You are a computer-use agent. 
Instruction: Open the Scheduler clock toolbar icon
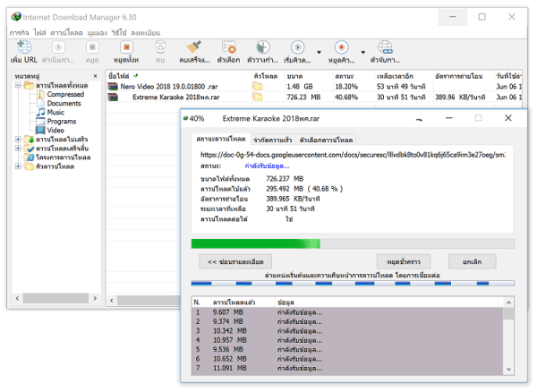tap(262, 47)
